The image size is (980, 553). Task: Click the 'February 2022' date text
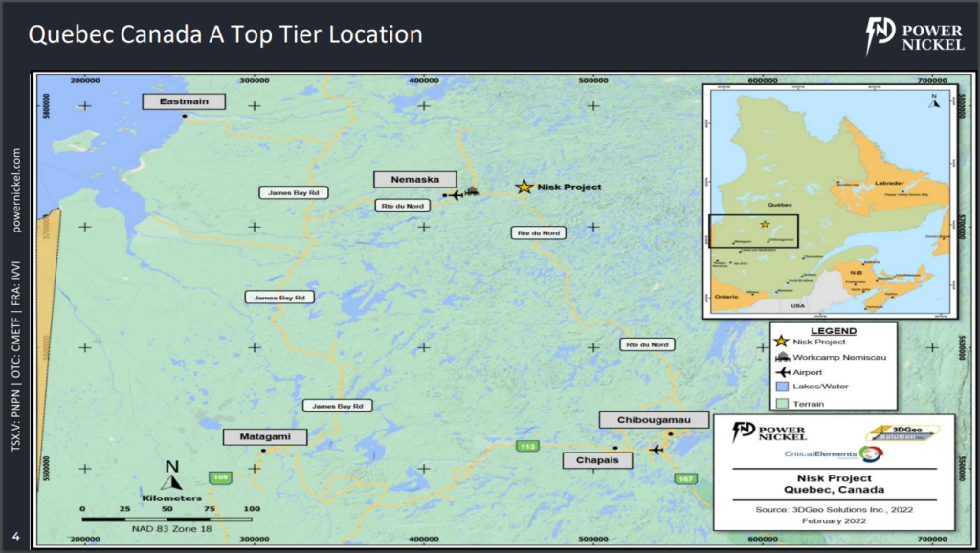point(834,520)
